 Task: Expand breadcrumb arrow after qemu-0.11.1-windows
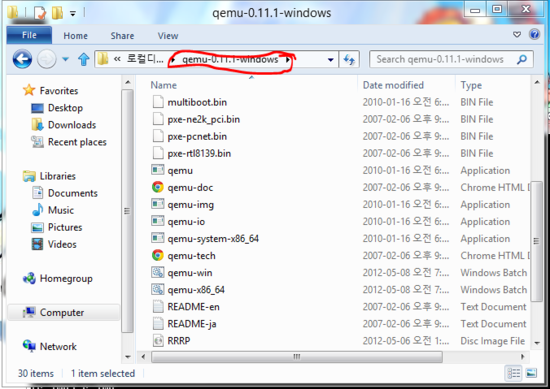(x=288, y=60)
